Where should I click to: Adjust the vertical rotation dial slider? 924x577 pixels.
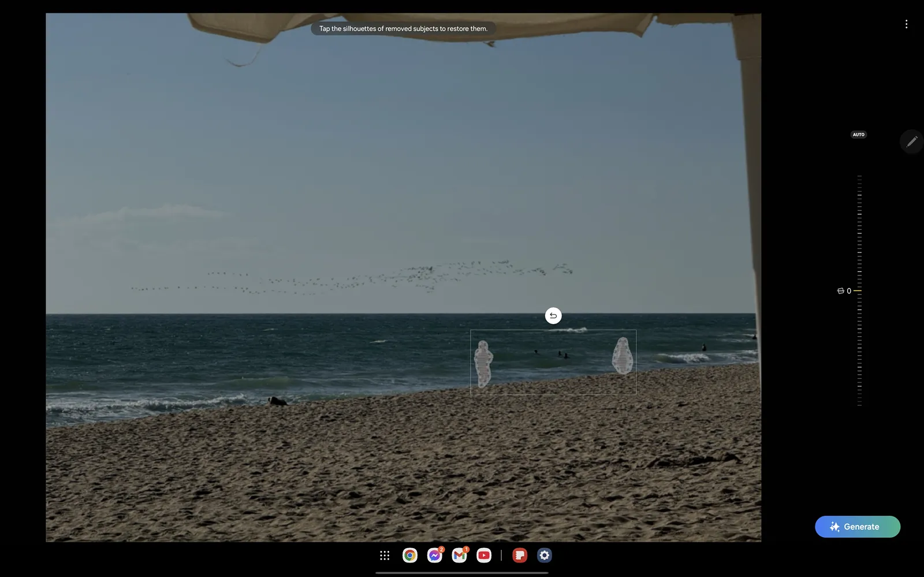click(859, 291)
